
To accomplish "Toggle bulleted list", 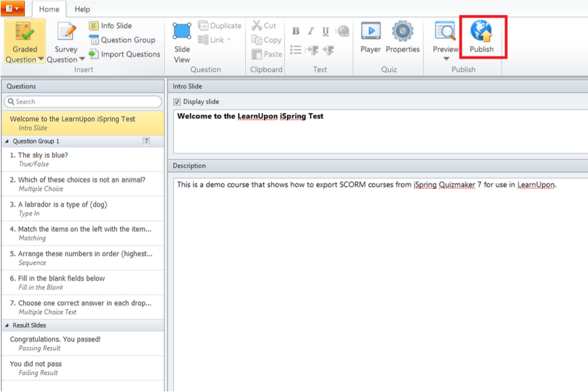I will pos(296,50).
